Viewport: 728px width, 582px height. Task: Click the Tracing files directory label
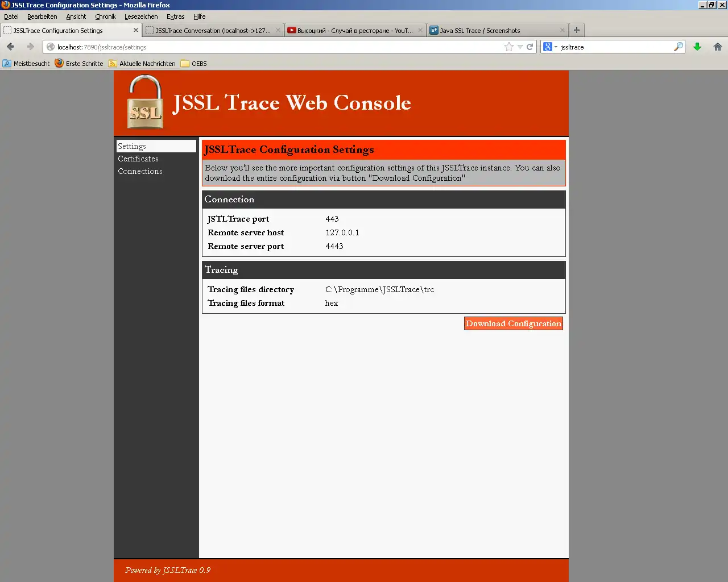click(251, 289)
